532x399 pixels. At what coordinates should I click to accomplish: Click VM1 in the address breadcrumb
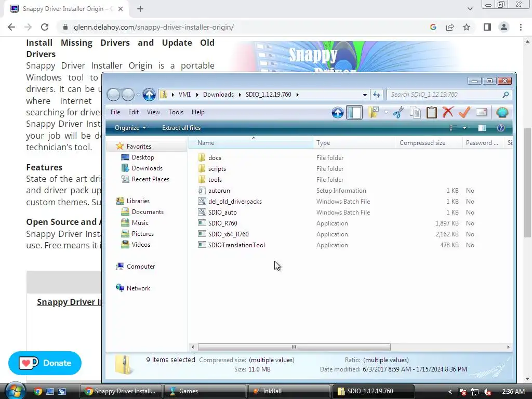(184, 95)
